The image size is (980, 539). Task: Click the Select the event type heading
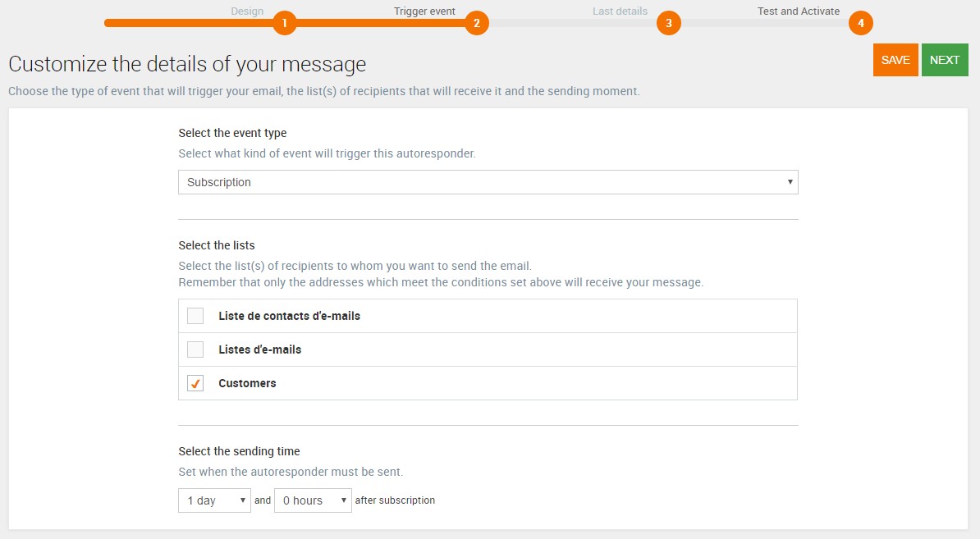[x=232, y=133]
